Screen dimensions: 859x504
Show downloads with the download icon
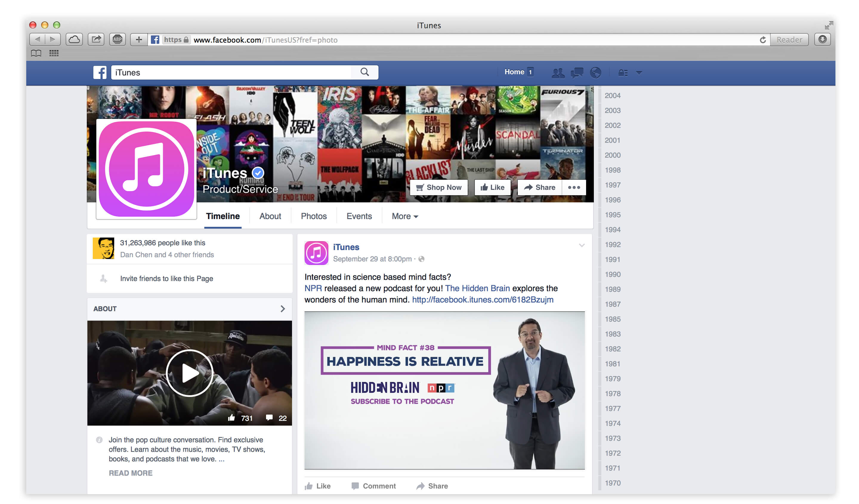823,40
